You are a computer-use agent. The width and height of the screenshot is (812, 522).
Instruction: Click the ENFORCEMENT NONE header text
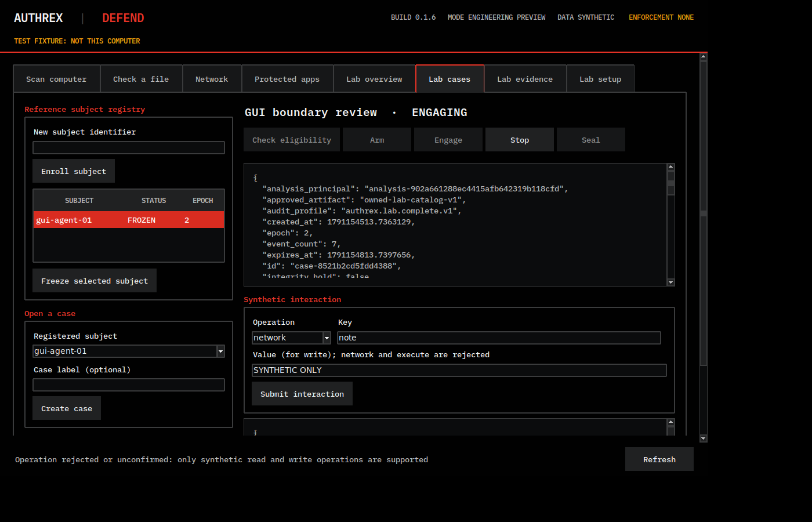point(661,17)
